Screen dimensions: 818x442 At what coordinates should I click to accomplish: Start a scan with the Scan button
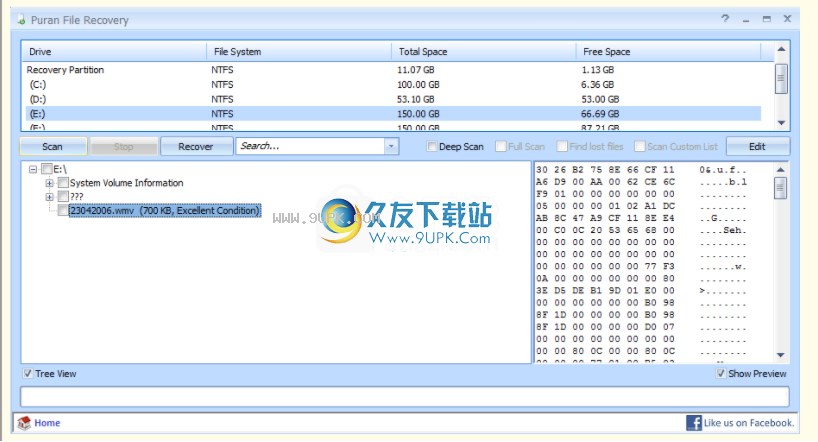pyautogui.click(x=53, y=147)
